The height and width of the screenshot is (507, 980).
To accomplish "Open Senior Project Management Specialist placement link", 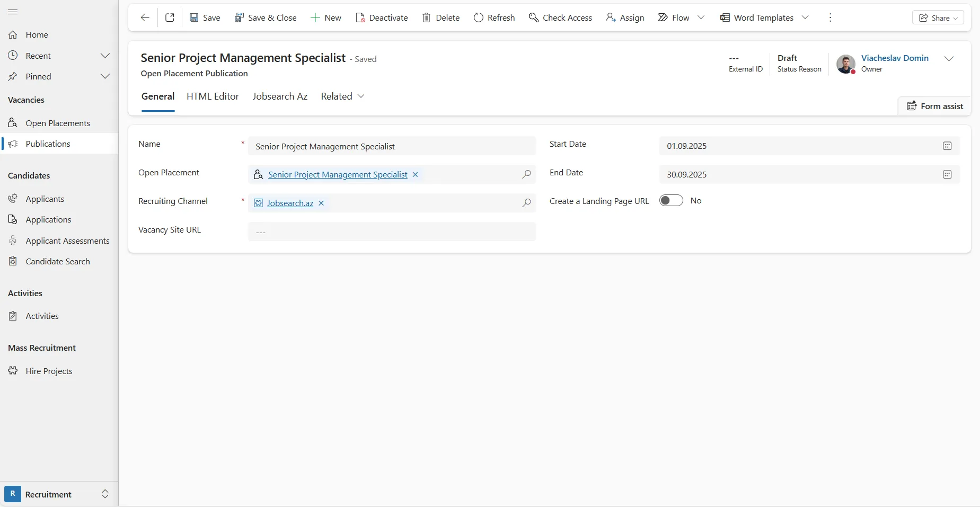I will click(x=338, y=175).
